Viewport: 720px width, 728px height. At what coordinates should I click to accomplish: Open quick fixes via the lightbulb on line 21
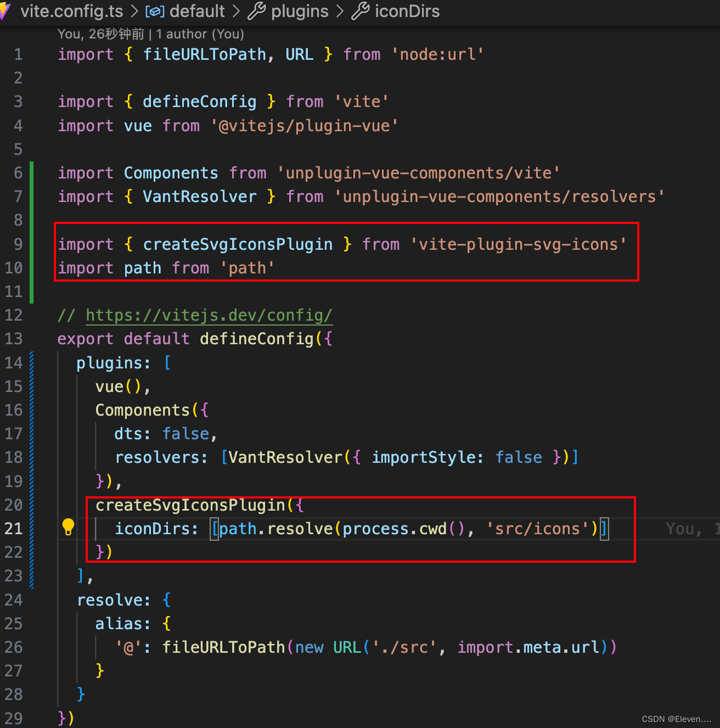point(67,527)
